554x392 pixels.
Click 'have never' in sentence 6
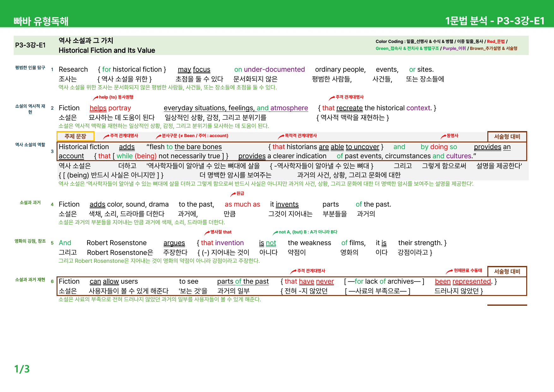(316, 281)
